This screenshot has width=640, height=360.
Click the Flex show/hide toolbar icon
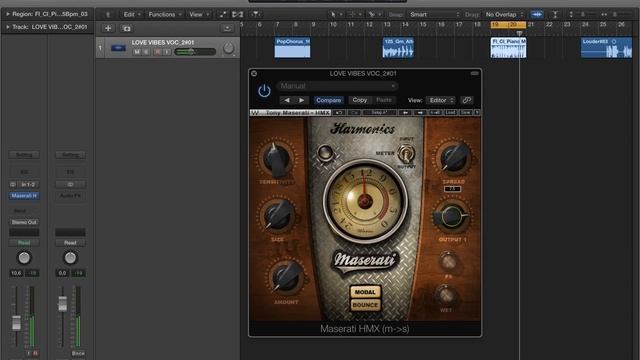pos(238,14)
